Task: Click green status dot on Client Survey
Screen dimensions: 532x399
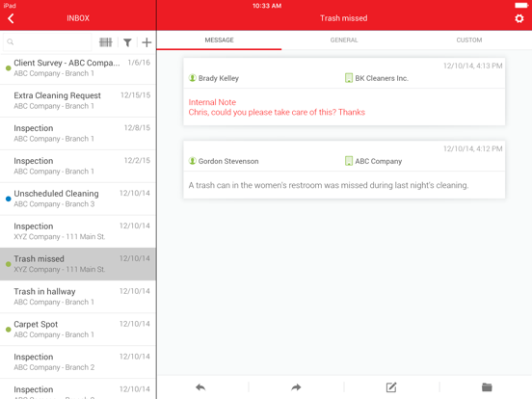Action: (8, 67)
